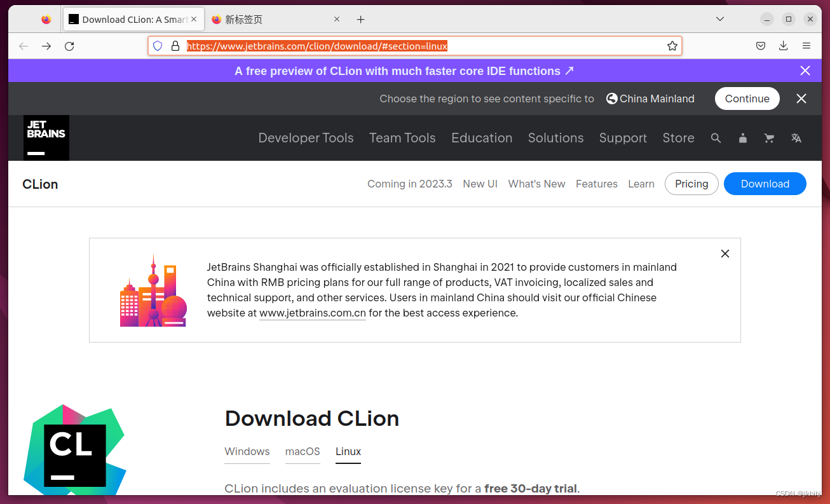Open the search on the JetBrains navbar
The height and width of the screenshot is (504, 830).
pos(716,138)
